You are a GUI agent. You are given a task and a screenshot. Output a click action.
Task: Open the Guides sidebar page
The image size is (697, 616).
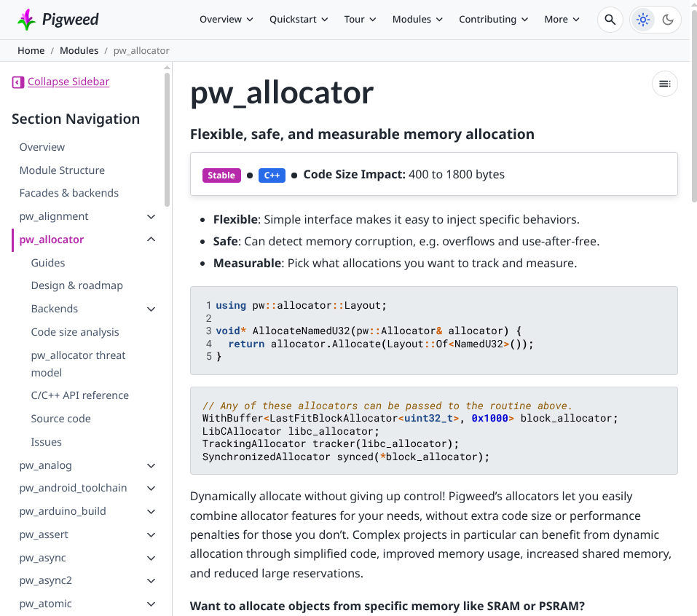(x=48, y=263)
